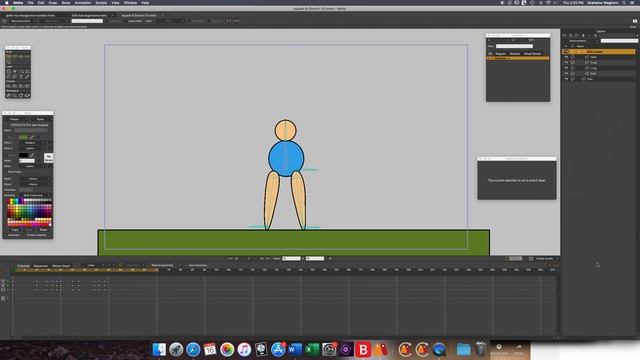Click the Reset button in Style panel
This screenshot has width=640, height=360.
point(43,230)
